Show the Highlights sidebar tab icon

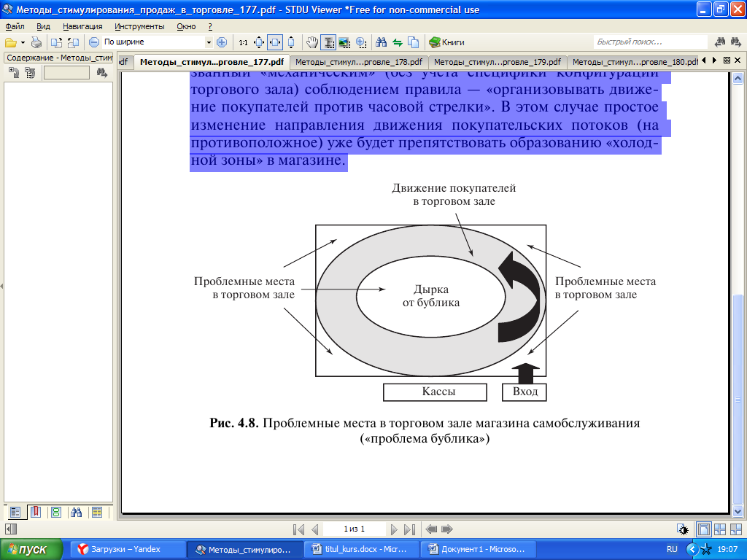97,513
